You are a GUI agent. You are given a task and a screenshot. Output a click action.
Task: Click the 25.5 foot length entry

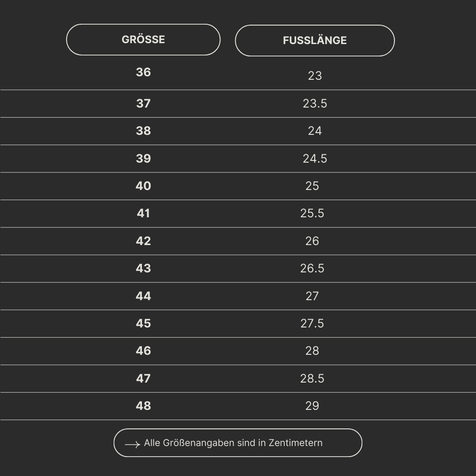tap(312, 213)
